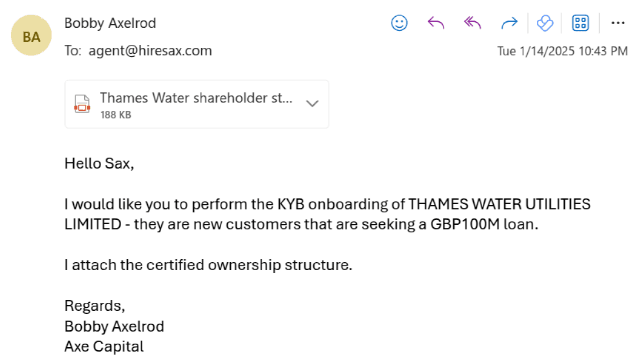Image resolution: width=644 pixels, height=364 pixels.
Task: Click the attachment file type icon
Action: click(x=82, y=104)
